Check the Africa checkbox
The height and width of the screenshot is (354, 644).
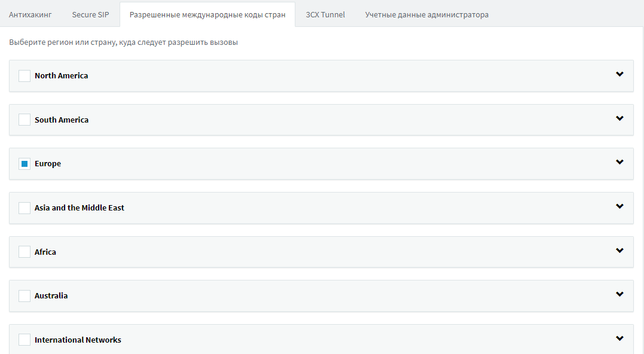(24, 251)
